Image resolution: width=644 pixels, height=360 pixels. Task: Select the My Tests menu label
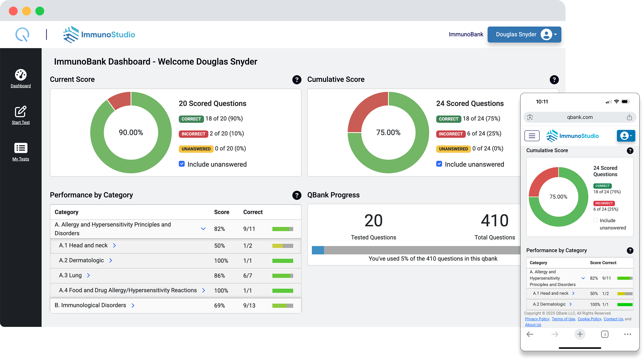pyautogui.click(x=21, y=159)
